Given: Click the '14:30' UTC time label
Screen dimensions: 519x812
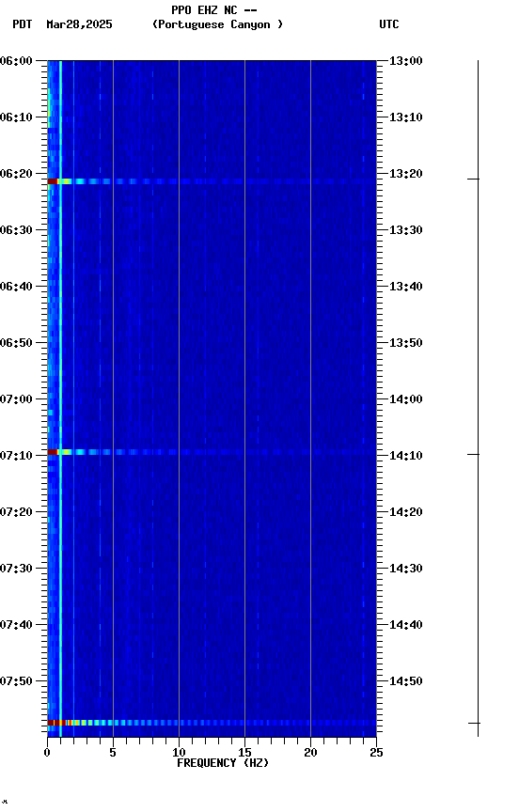Looking at the screenshot, I should pos(405,570).
